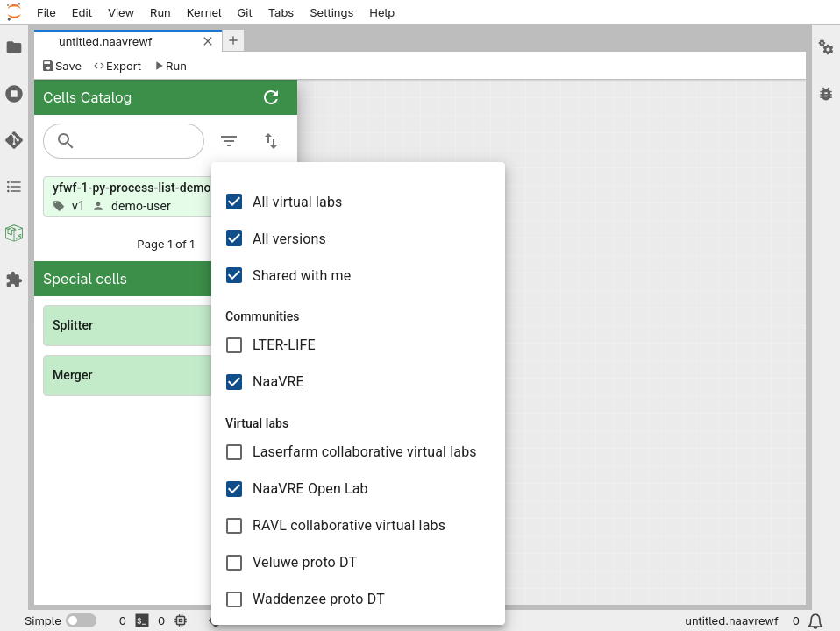840x631 pixels.
Task: Open the sort order dropdown
Action: (271, 141)
